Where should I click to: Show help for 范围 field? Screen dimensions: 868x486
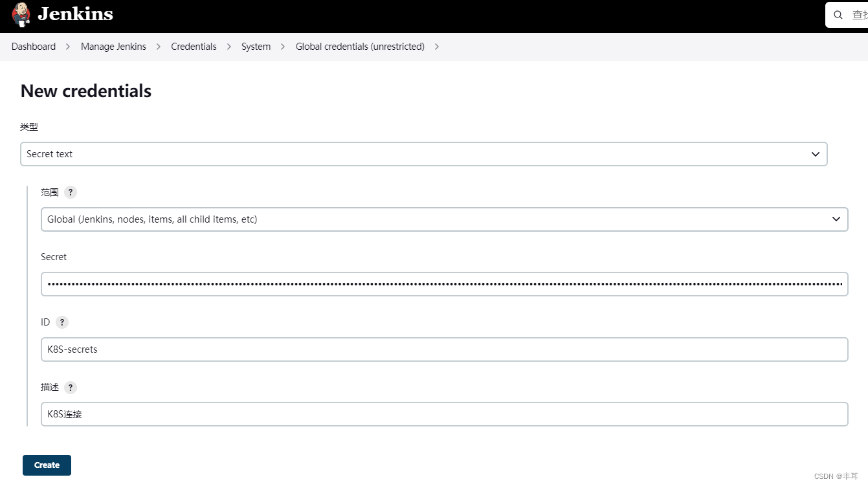coord(71,192)
